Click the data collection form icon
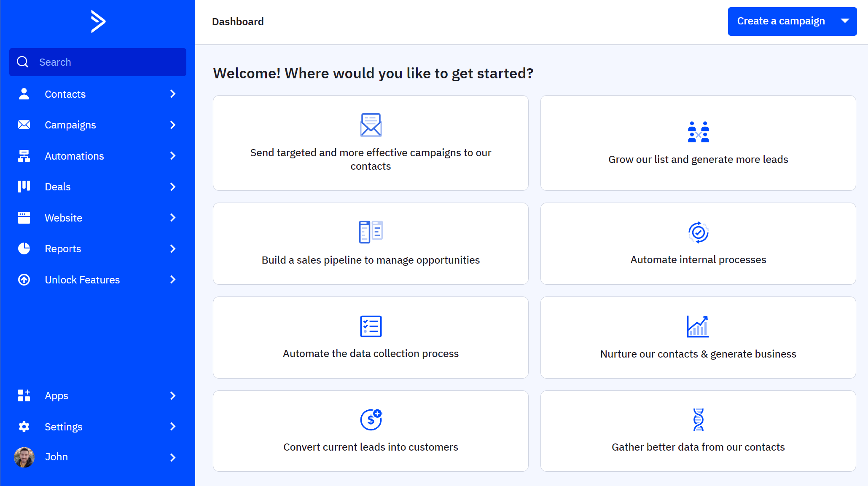 coord(370,325)
